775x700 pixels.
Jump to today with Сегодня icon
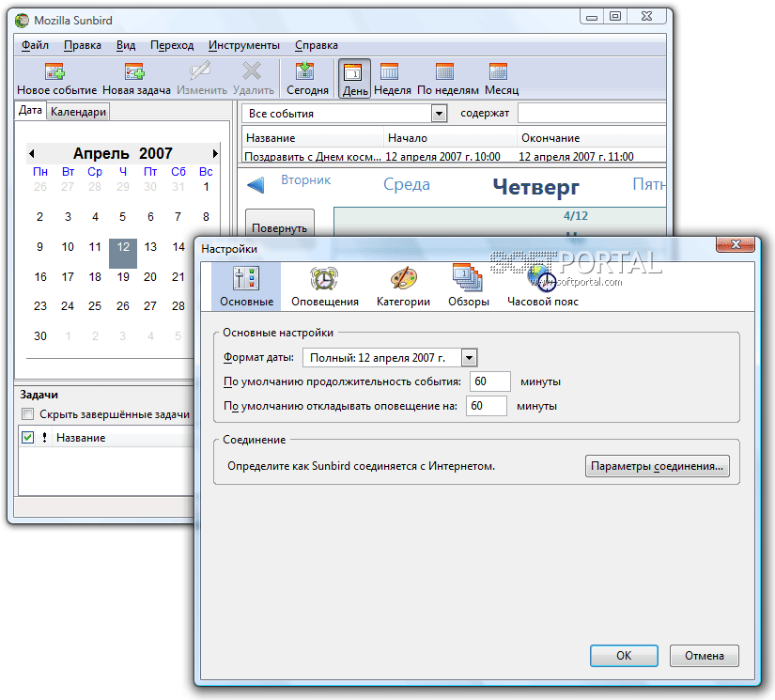pyautogui.click(x=305, y=71)
